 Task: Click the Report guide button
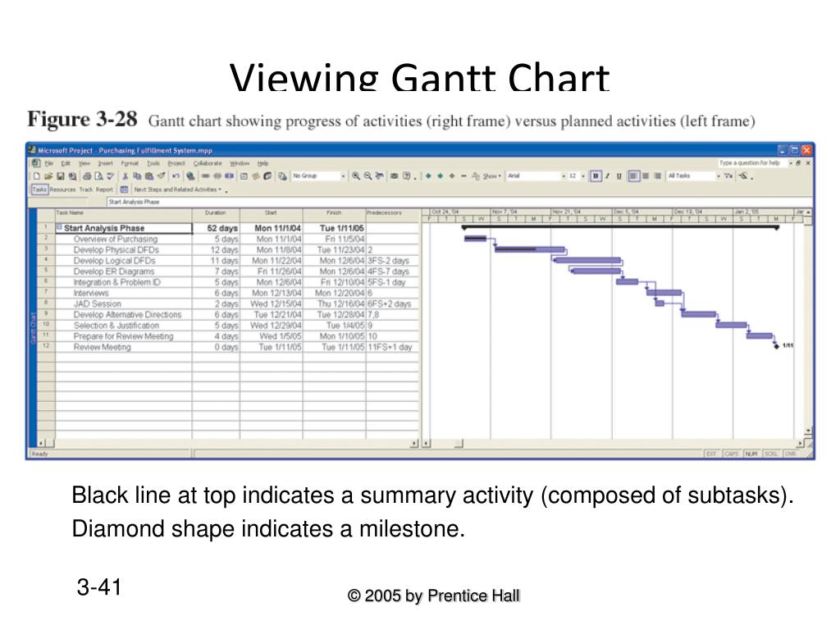coord(104,189)
